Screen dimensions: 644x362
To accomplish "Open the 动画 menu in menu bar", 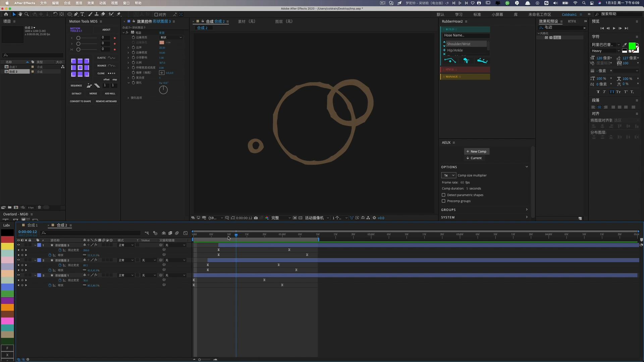I will 103,3.
